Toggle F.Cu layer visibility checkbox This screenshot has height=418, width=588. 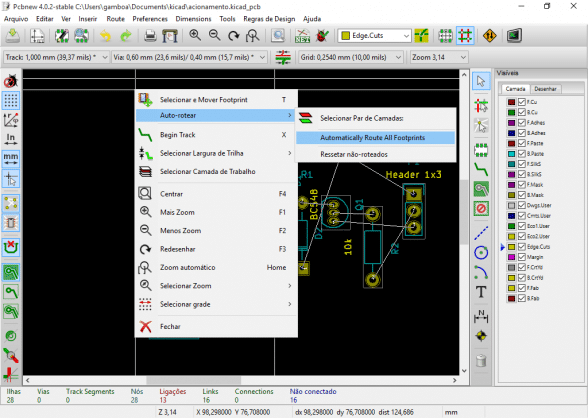(522, 102)
